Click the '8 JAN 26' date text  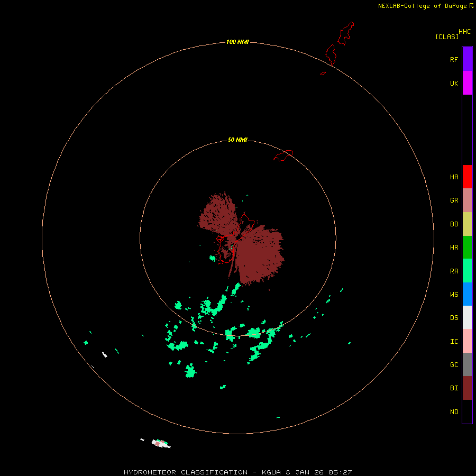tap(304, 472)
